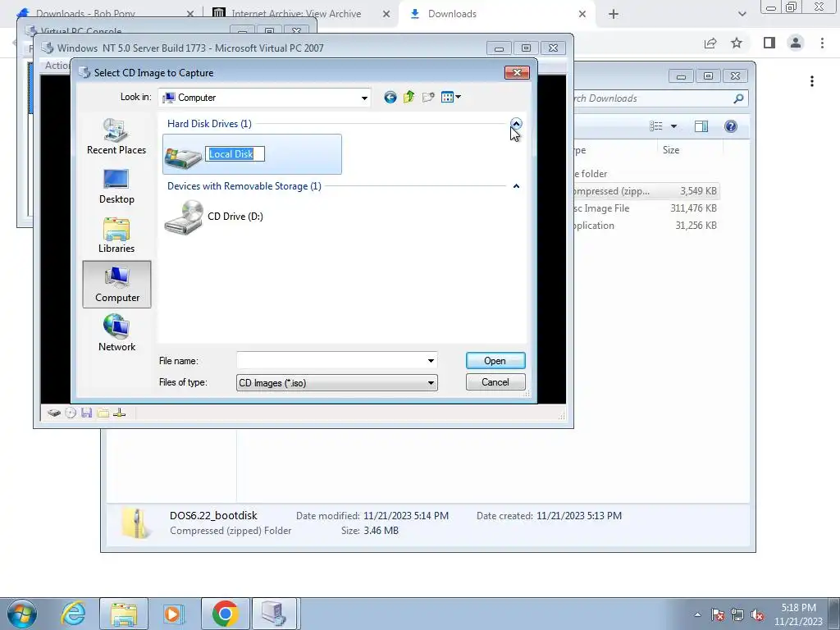Screen dimensions: 840x630
Task: Open Windows Media Player from taskbar
Action: tap(173, 614)
